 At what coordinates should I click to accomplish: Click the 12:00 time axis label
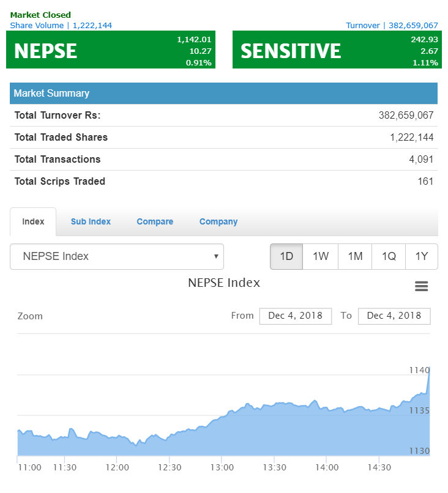pyautogui.click(x=118, y=468)
